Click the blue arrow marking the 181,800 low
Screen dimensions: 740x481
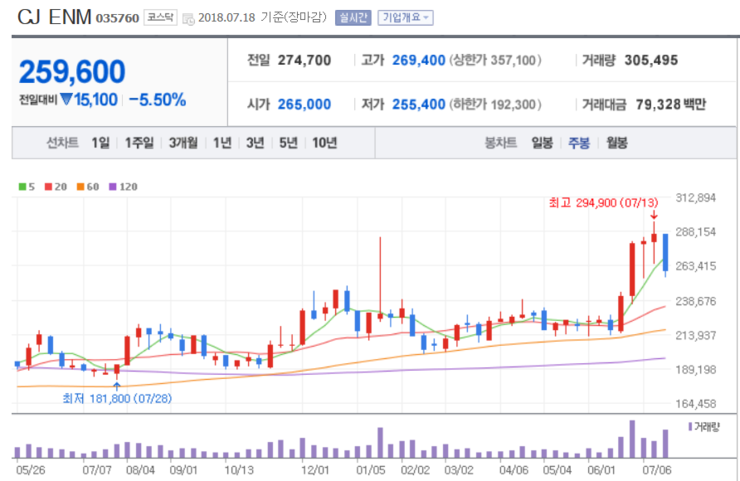click(x=117, y=386)
